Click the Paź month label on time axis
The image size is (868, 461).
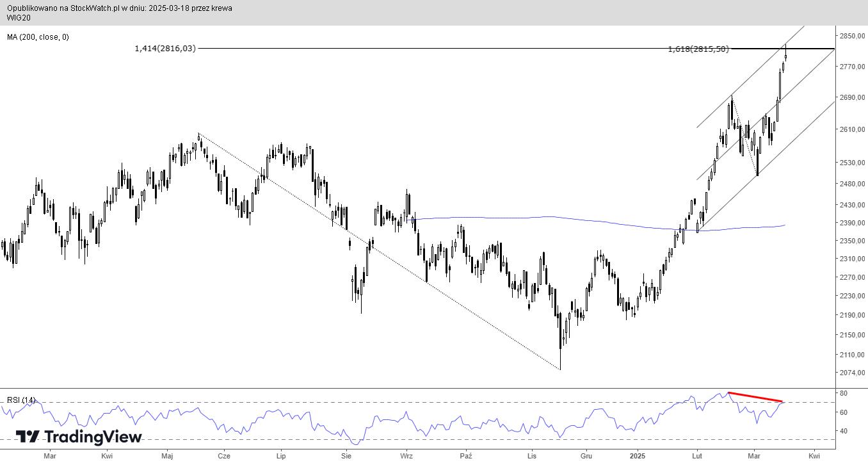point(466,456)
